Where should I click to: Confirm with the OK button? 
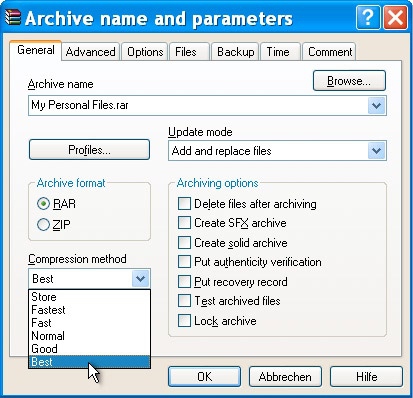pyautogui.click(x=204, y=377)
